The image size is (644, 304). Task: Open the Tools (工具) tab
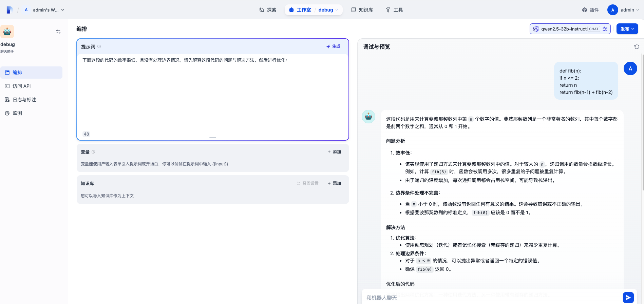(394, 10)
